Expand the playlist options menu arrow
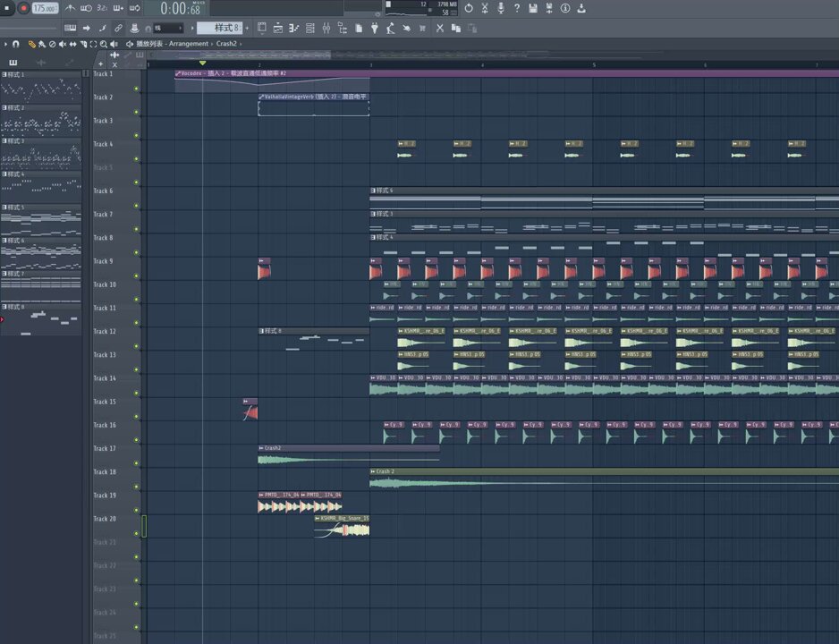The image size is (839, 644). 5,44
